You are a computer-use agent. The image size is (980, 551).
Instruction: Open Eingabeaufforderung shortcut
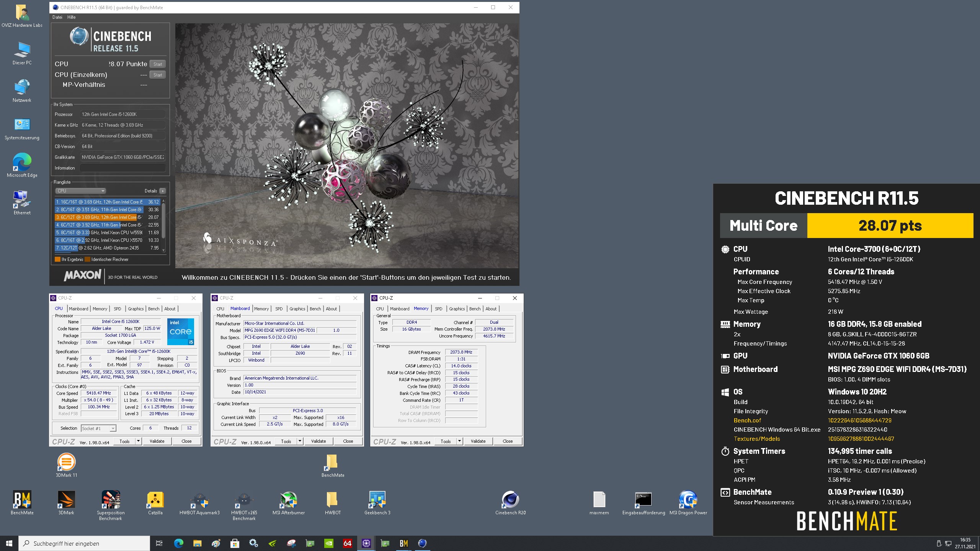(x=644, y=502)
